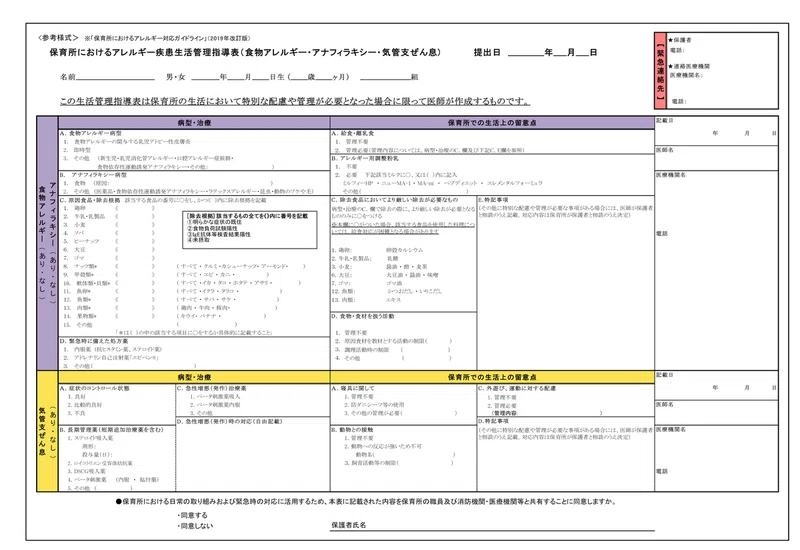The image size is (800, 550).
Task: Click heading B. アレルギー用調整粉乳
Action: click(365, 158)
